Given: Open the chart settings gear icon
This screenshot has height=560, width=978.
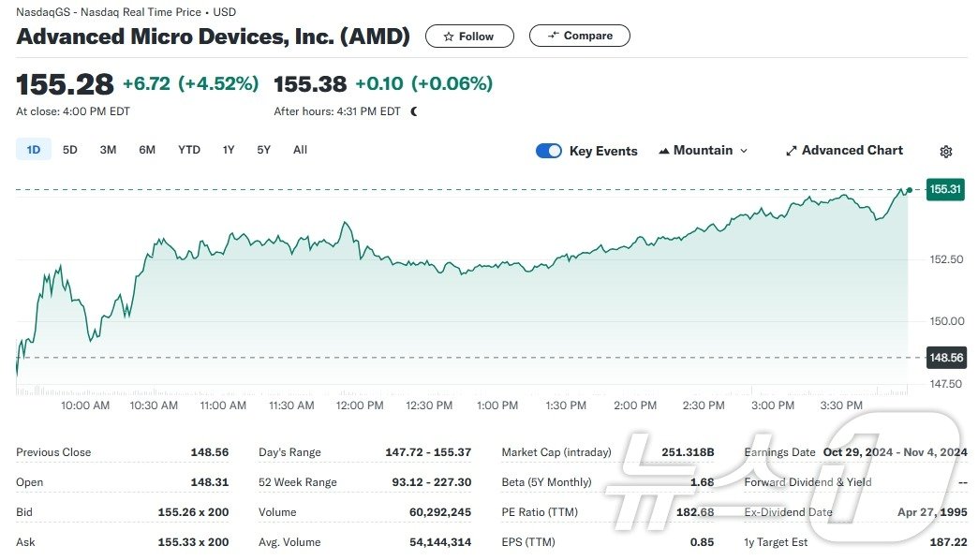Looking at the screenshot, I should pos(946,151).
